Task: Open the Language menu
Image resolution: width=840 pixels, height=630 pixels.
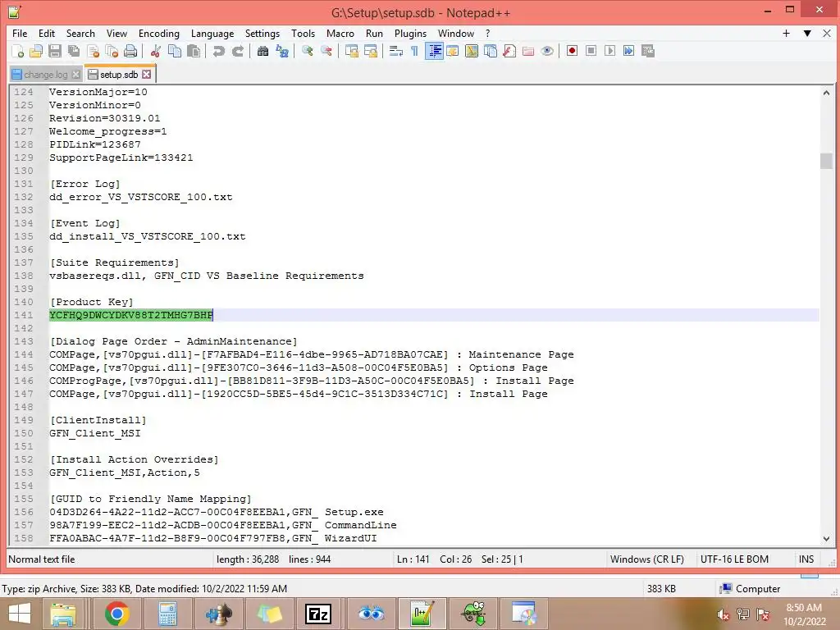Action: [212, 33]
